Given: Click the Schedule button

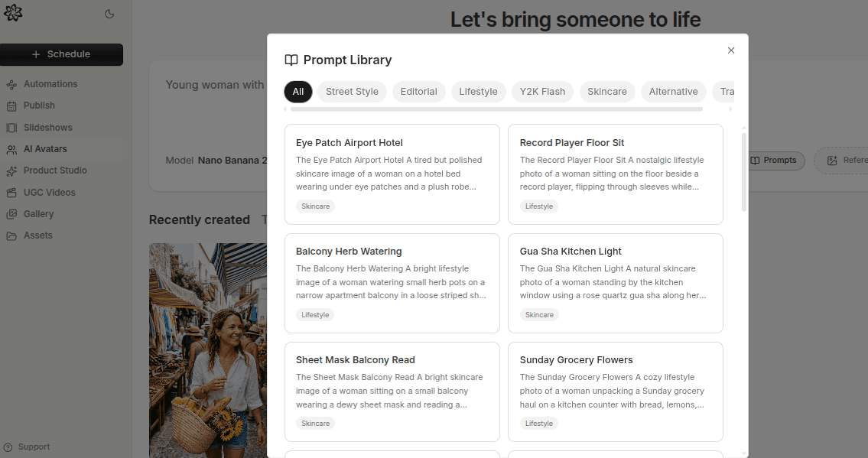Looking at the screenshot, I should click(x=61, y=54).
